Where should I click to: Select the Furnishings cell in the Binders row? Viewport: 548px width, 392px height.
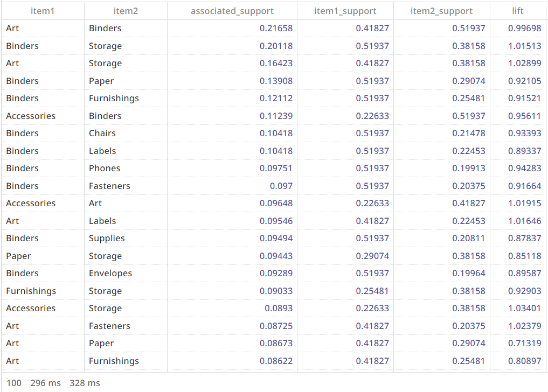(x=114, y=98)
